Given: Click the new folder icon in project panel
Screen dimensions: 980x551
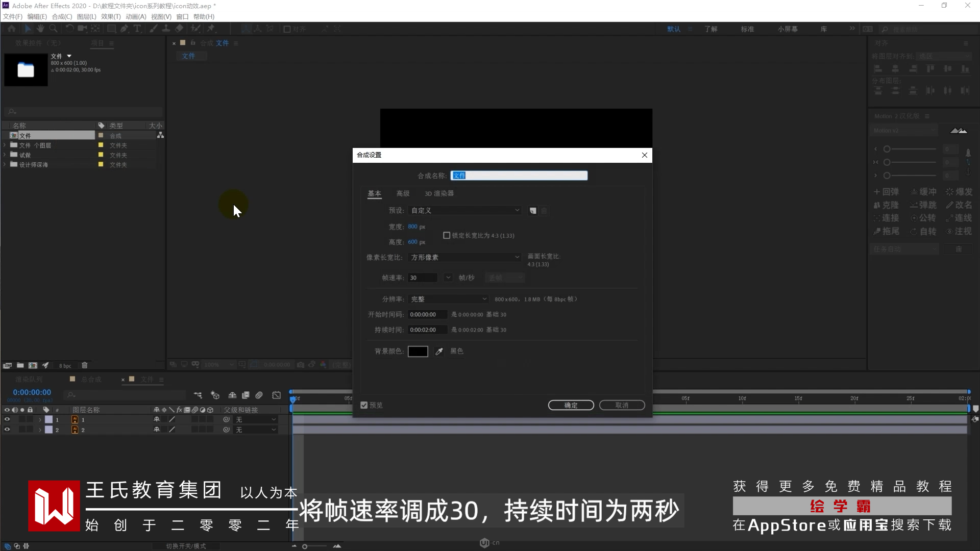Looking at the screenshot, I should 20,365.
